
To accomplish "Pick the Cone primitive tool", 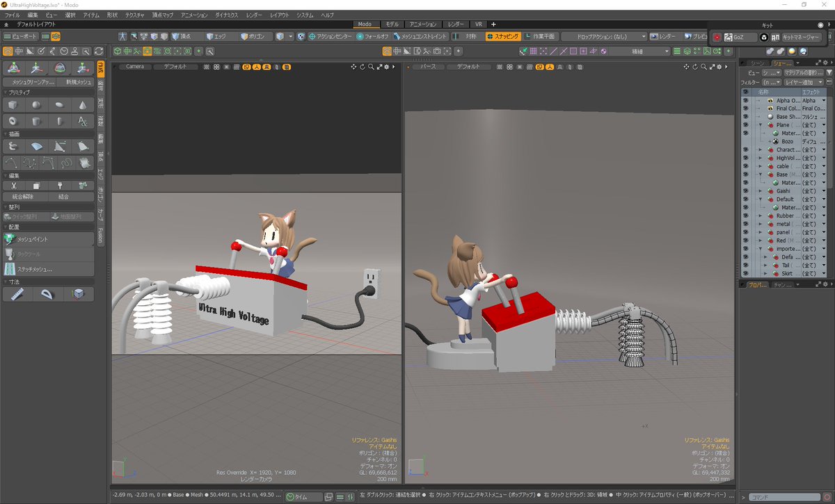I will point(83,105).
